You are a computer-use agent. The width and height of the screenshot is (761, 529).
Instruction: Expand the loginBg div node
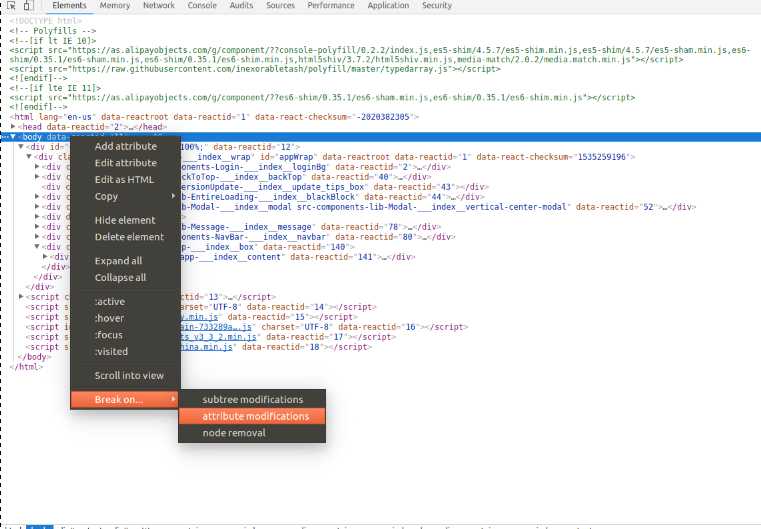37,166
